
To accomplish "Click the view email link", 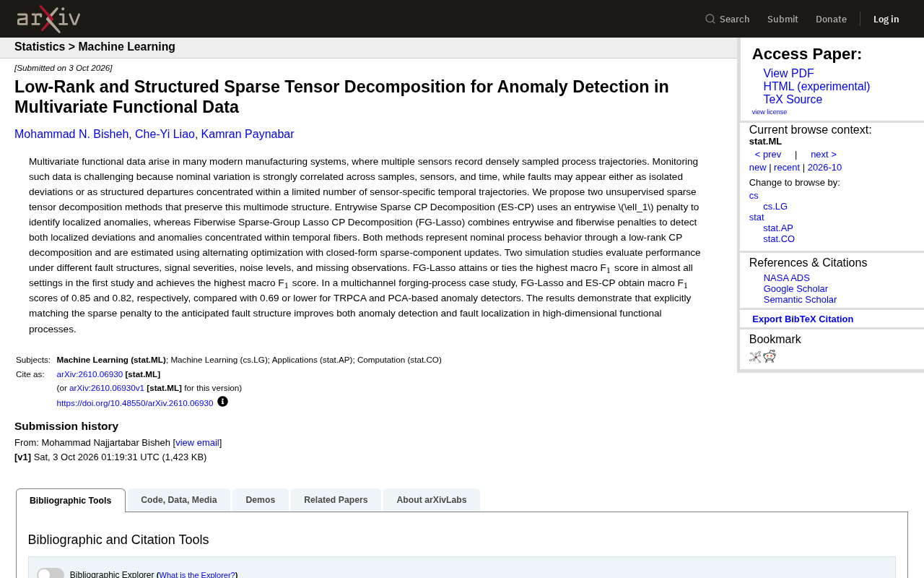I will [197, 443].
